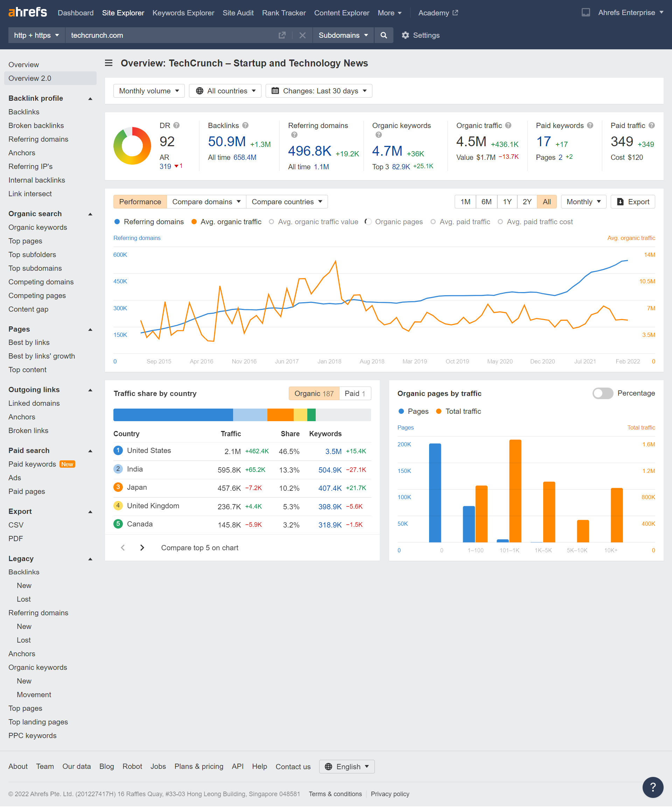Click the Export chart button
The image size is (672, 807).
pyautogui.click(x=632, y=202)
